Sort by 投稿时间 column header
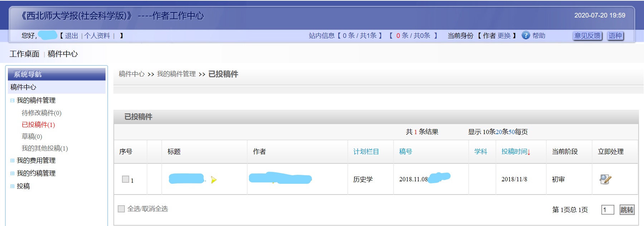The width and height of the screenshot is (644, 226). click(514, 152)
